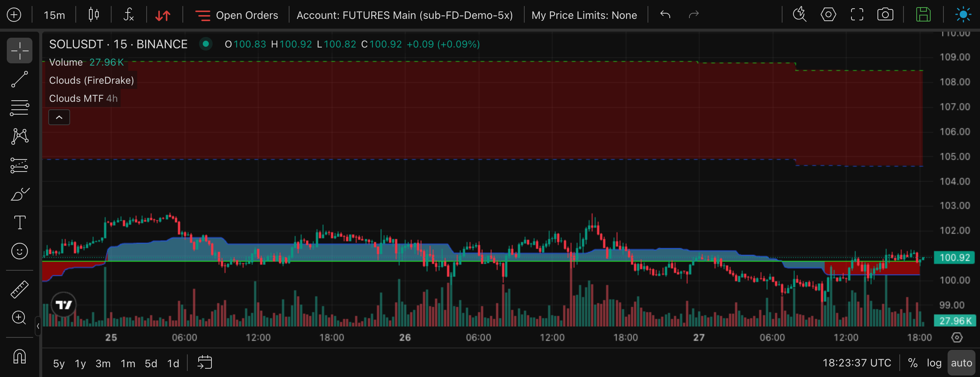The height and width of the screenshot is (377, 980).
Task: Click the SOLUSDT · 15 · BINANCE symbol title
Action: click(x=118, y=44)
